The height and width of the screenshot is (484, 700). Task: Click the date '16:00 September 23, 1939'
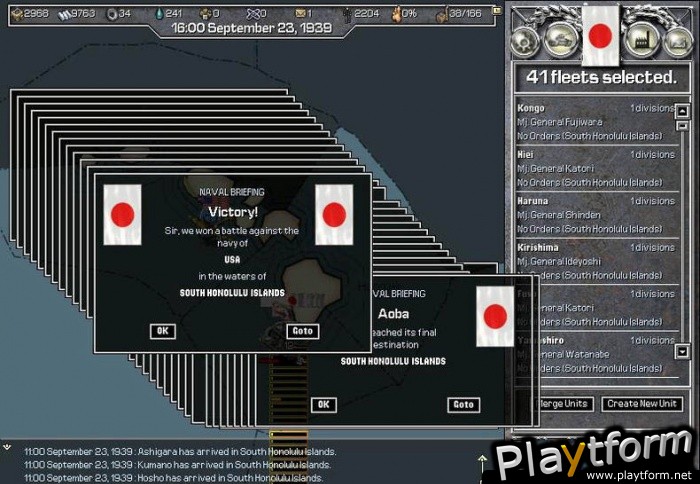pos(252,28)
